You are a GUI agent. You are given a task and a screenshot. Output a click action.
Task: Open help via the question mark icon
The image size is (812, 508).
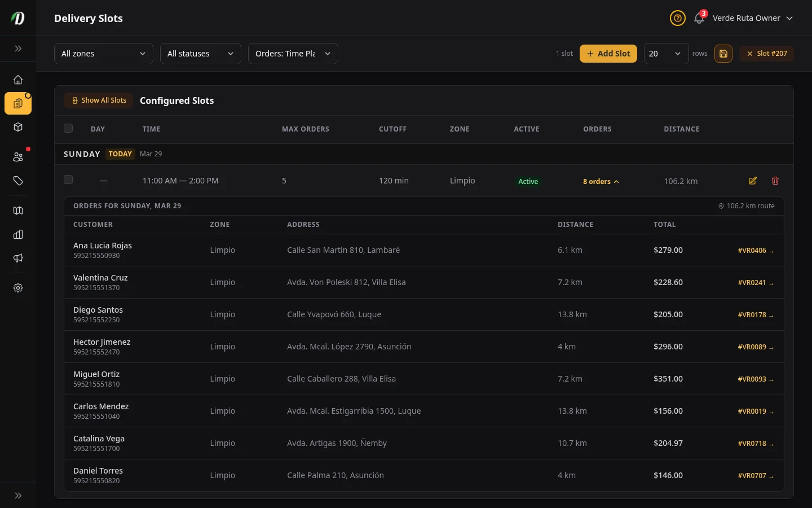(677, 18)
